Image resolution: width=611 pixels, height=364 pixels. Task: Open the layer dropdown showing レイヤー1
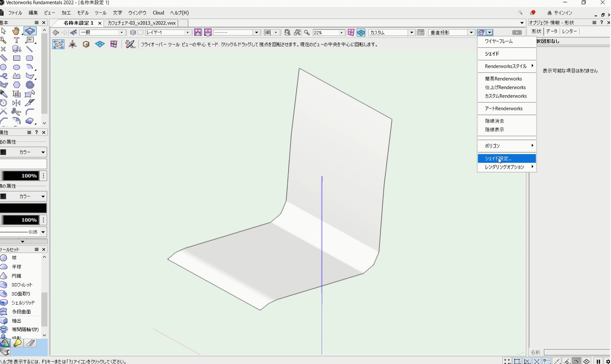coord(168,33)
